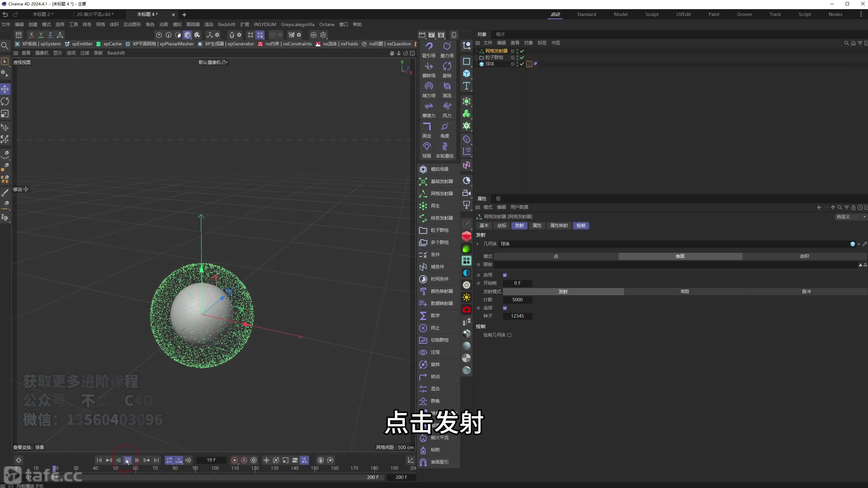Choose the 脉冲 emission mode
This screenshot has width=868, height=488.
[x=806, y=291]
